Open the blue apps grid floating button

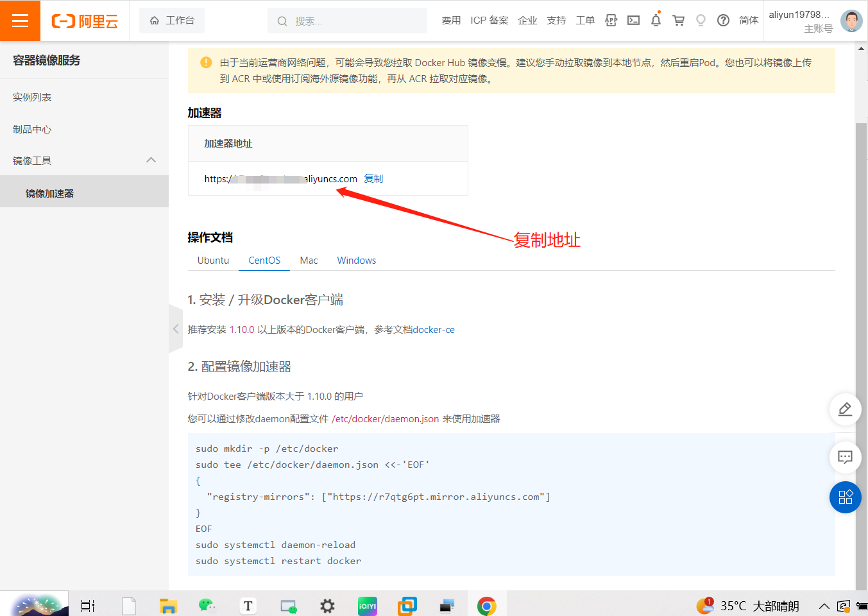(845, 497)
